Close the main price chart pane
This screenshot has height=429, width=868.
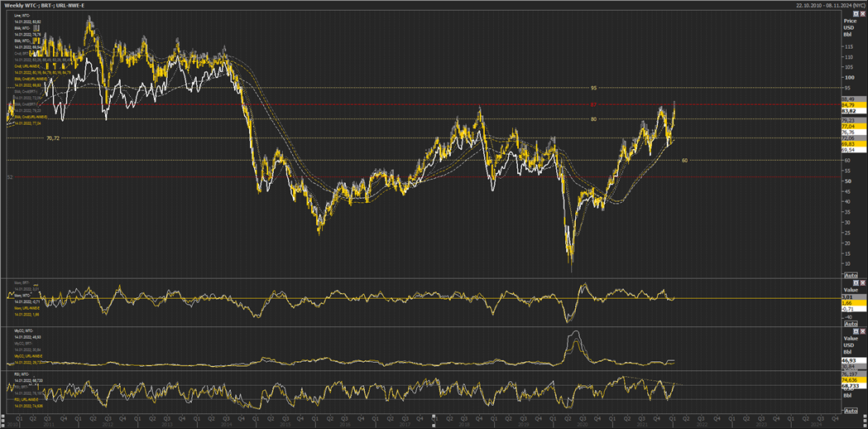(x=862, y=12)
